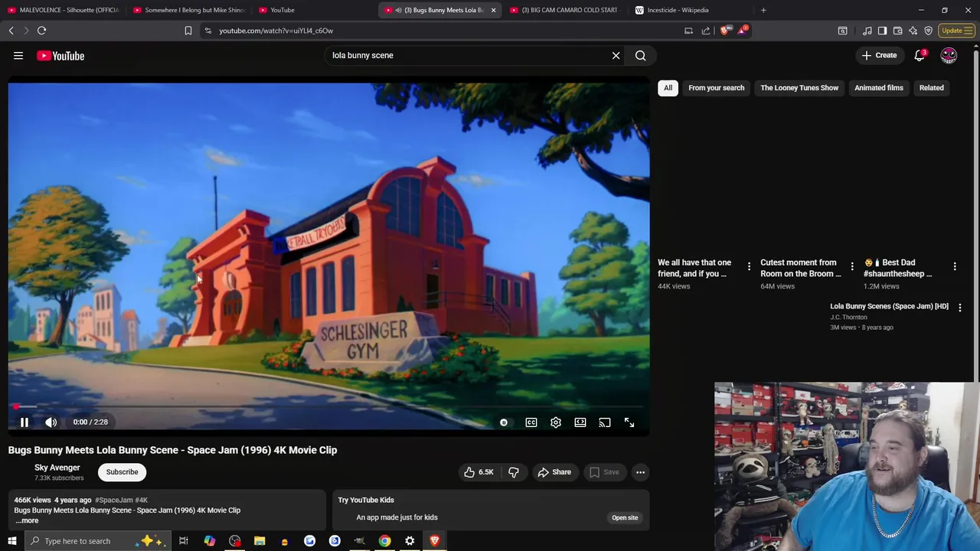Select the 'Animated films' chip
This screenshot has width=980, height=551.
[x=879, y=88]
